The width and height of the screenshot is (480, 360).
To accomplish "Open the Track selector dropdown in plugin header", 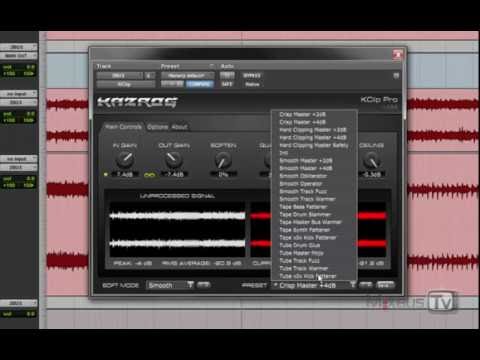I will (119, 76).
